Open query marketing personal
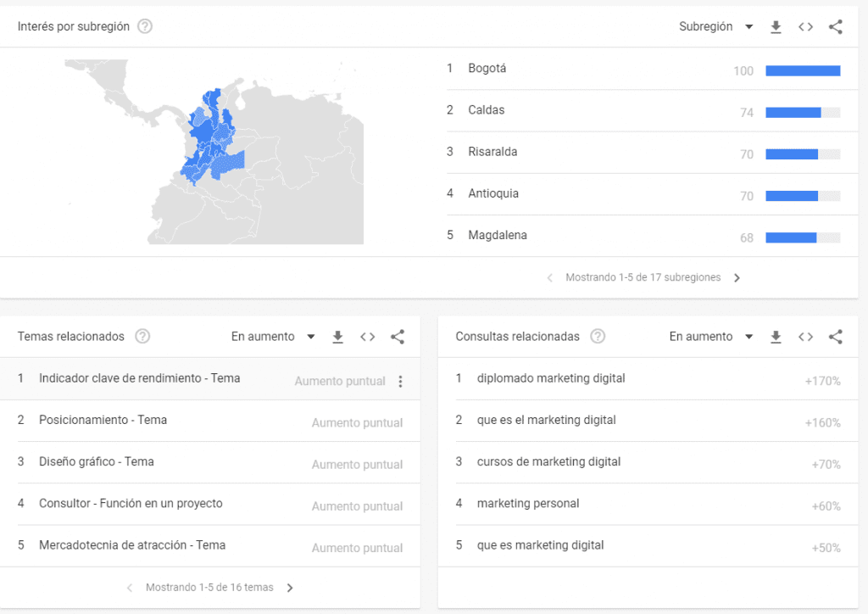 (528, 503)
